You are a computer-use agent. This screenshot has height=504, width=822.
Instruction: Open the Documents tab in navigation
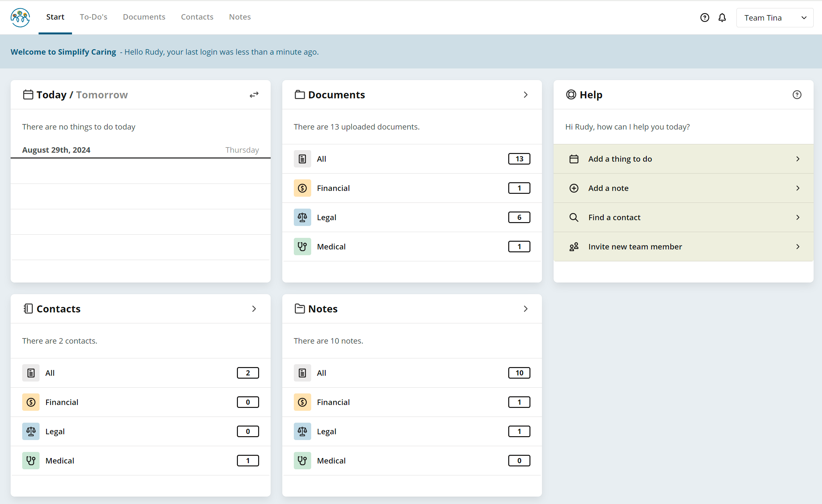click(x=144, y=17)
